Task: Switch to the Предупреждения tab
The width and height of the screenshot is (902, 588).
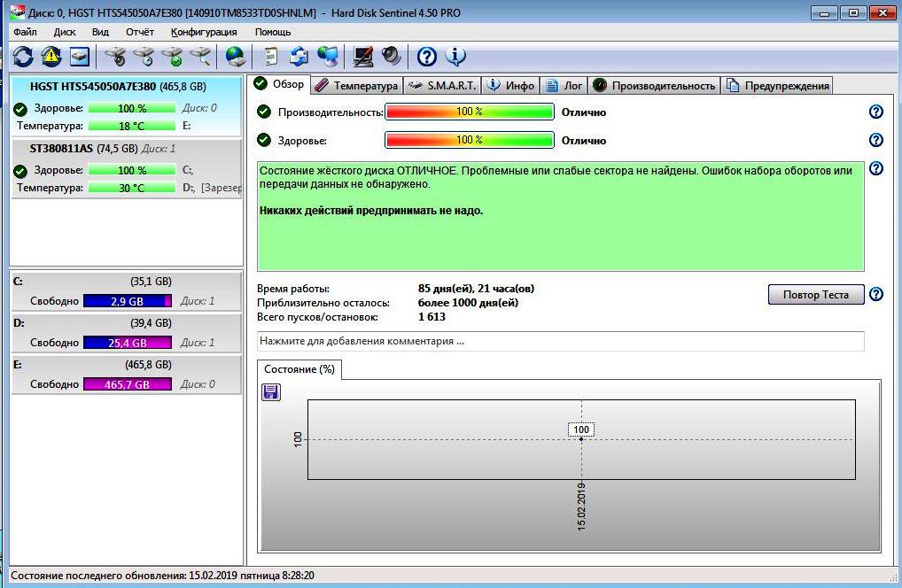Action: 778,86
